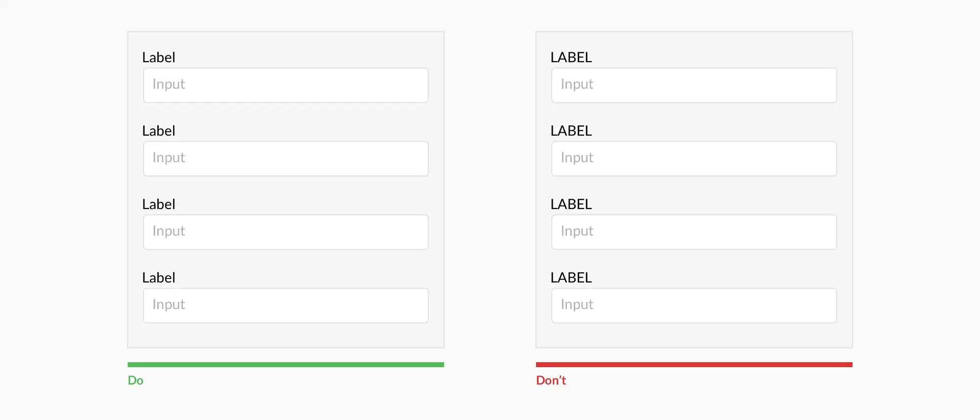The image size is (980, 420).
Task: Click the red "Don't" caption
Action: tap(551, 380)
